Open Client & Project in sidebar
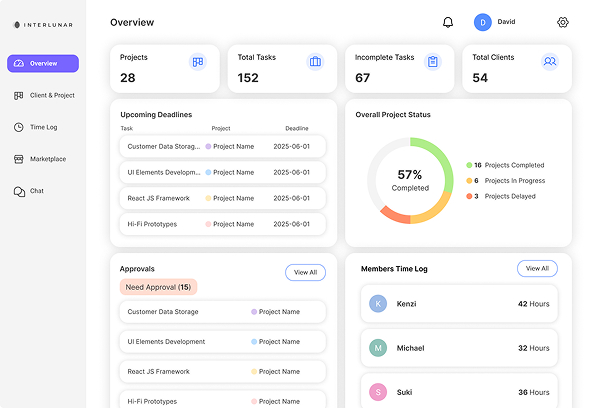 [44, 95]
